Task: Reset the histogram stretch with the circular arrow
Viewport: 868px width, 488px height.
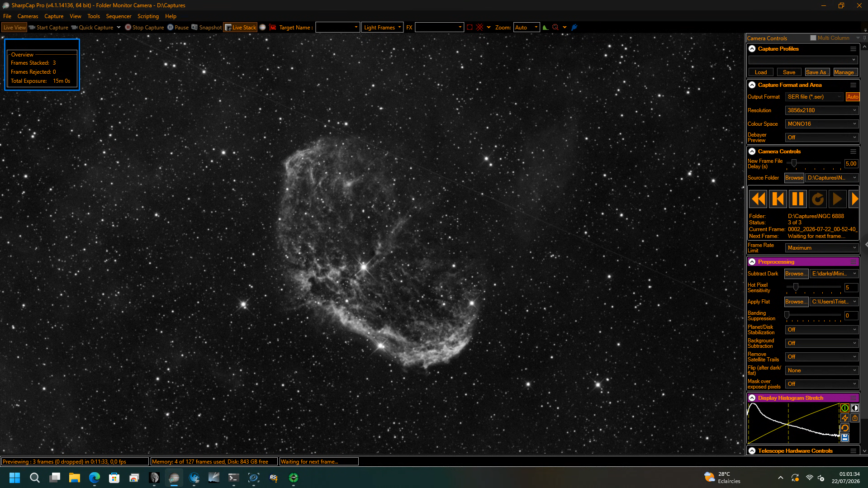Action: point(844,428)
